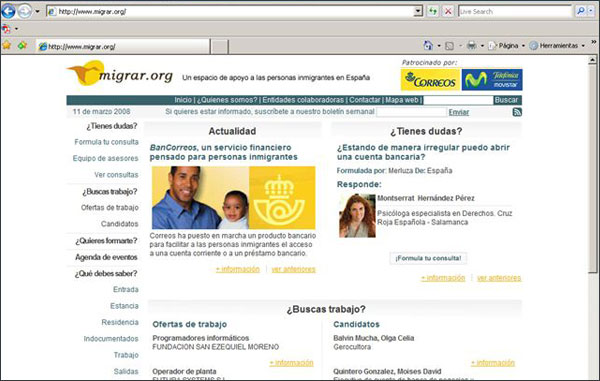Click the newsletter email input field
The height and width of the screenshot is (381, 600).
411,112
